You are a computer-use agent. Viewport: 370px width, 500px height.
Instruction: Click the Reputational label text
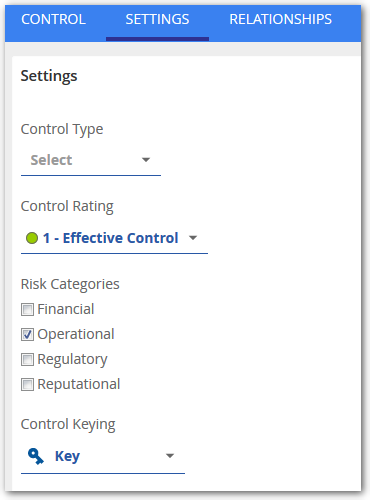pyautogui.click(x=79, y=384)
